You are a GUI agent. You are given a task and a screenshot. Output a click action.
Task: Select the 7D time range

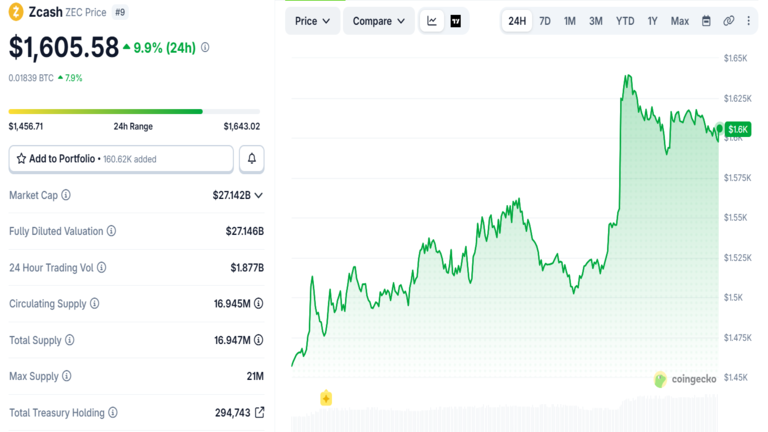click(x=545, y=21)
